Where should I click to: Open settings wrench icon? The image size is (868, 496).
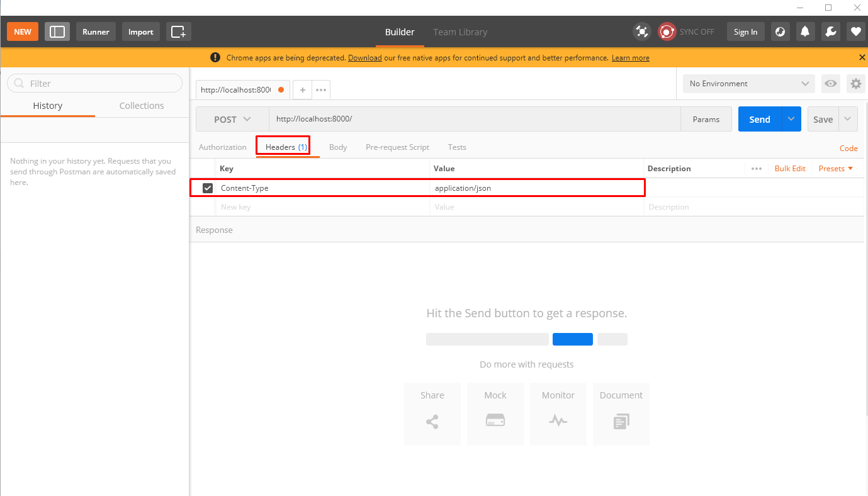[x=830, y=31]
